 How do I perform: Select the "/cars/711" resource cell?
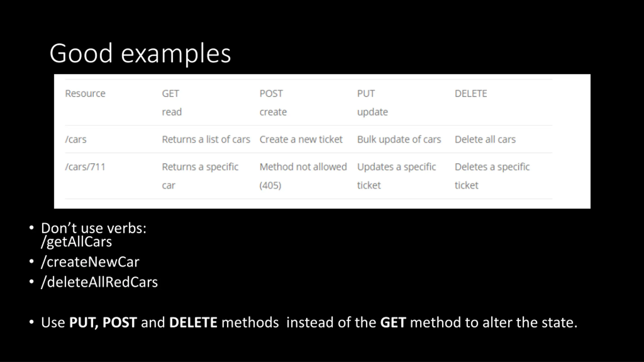pos(85,167)
